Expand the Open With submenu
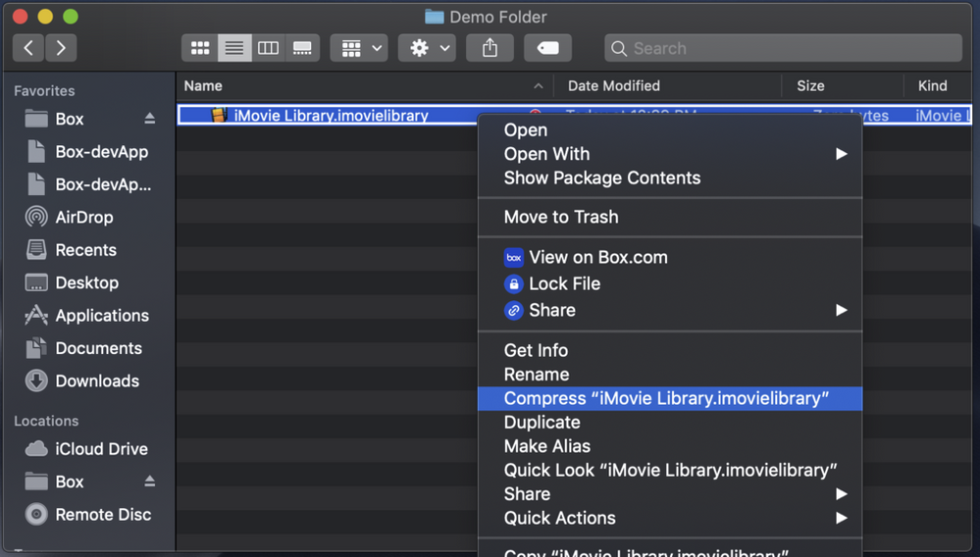The image size is (980, 557). (x=670, y=154)
